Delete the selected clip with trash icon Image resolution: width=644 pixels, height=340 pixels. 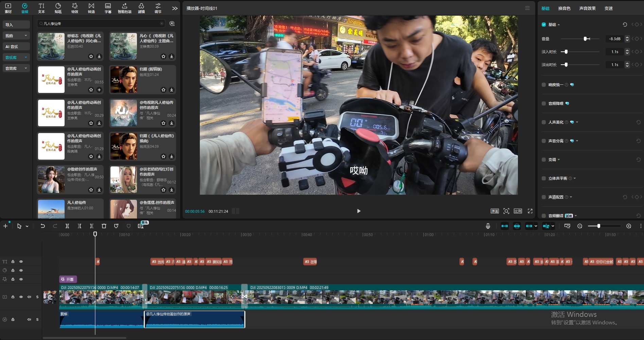[x=104, y=226]
